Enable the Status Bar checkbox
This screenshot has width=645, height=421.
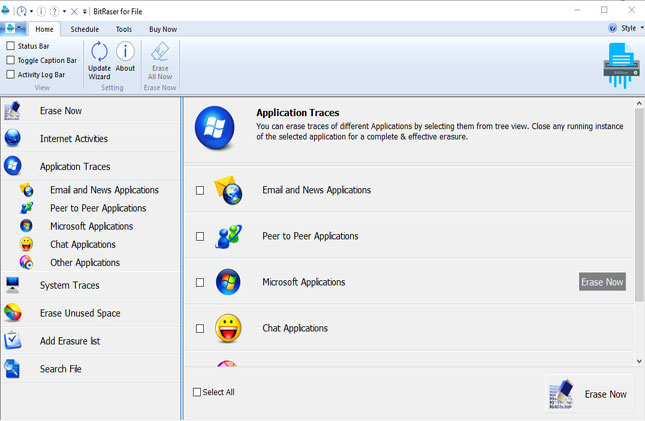(11, 46)
